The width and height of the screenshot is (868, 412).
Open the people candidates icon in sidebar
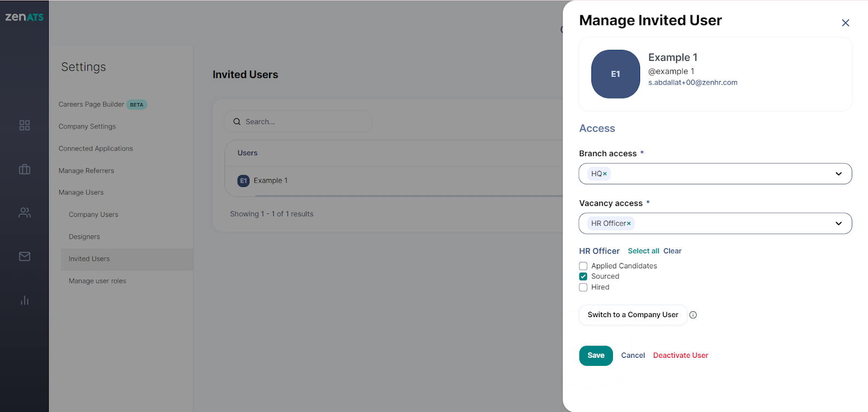(24, 213)
